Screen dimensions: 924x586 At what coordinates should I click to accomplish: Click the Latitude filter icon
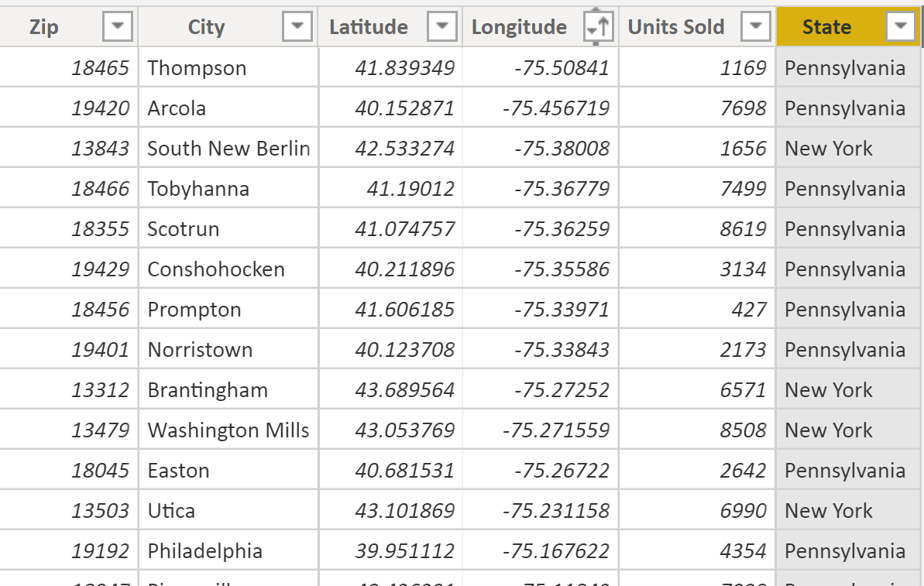[x=441, y=26]
